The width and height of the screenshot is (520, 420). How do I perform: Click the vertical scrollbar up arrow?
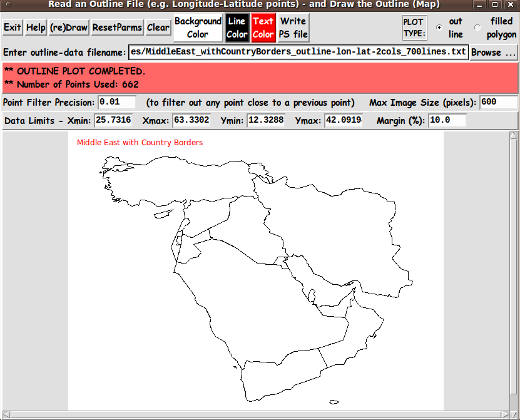tap(513, 135)
